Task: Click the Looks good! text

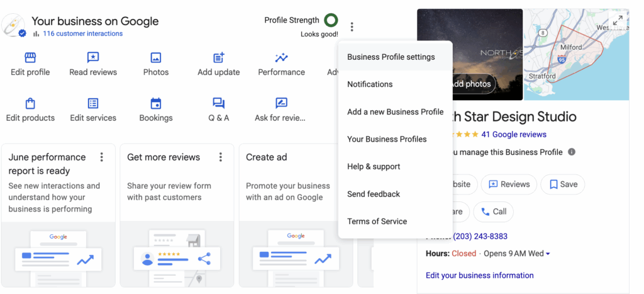Action: tap(319, 35)
